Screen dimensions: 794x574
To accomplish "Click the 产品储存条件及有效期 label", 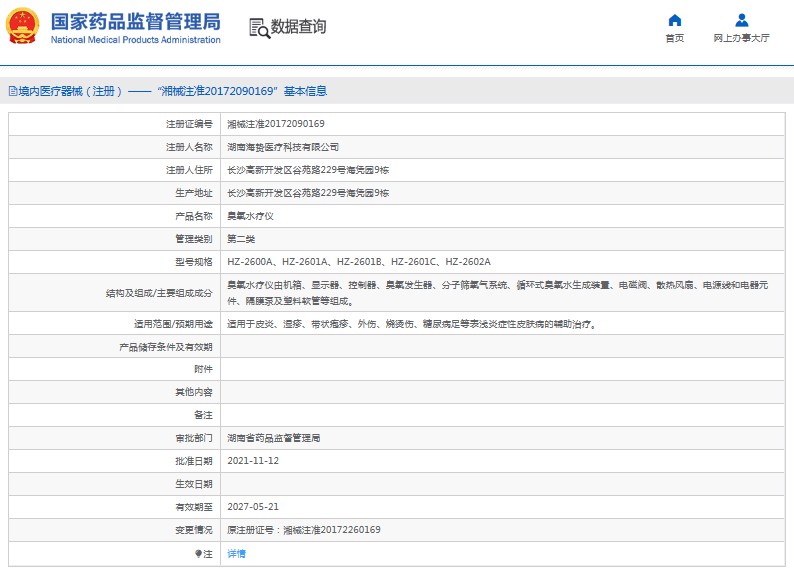I will (x=166, y=347).
